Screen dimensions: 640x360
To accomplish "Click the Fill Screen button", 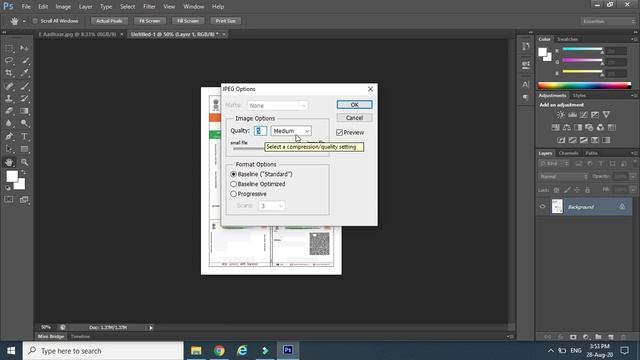I will point(188,21).
